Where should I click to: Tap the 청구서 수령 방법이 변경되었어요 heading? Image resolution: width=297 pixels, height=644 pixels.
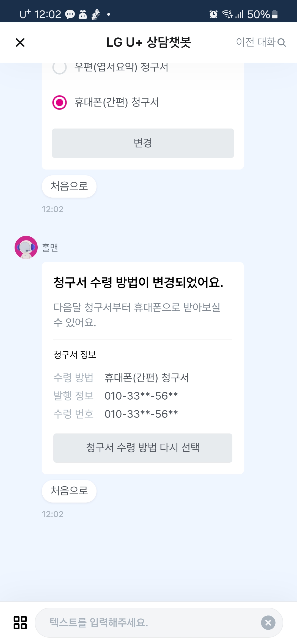pyautogui.click(x=138, y=283)
